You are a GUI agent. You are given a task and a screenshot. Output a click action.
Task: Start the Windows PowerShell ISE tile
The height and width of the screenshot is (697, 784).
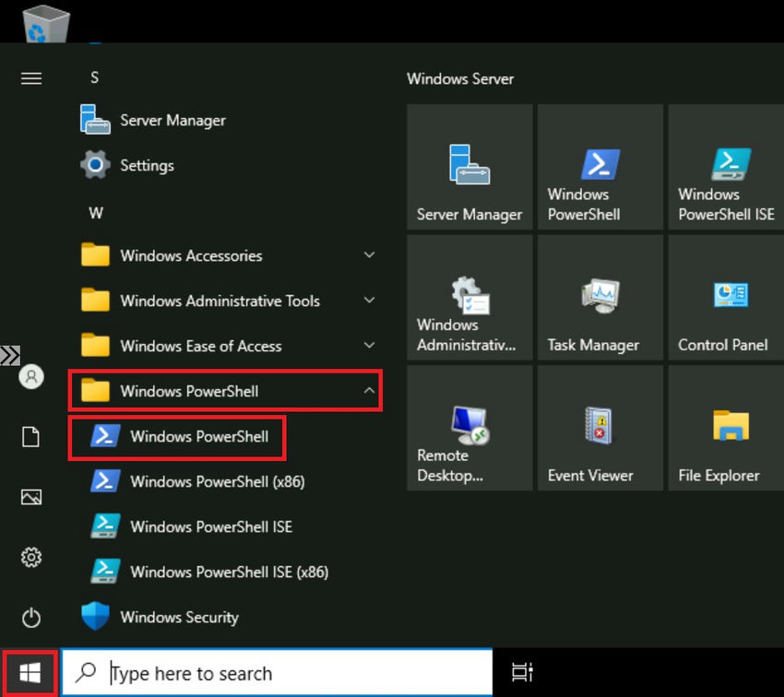point(727,168)
